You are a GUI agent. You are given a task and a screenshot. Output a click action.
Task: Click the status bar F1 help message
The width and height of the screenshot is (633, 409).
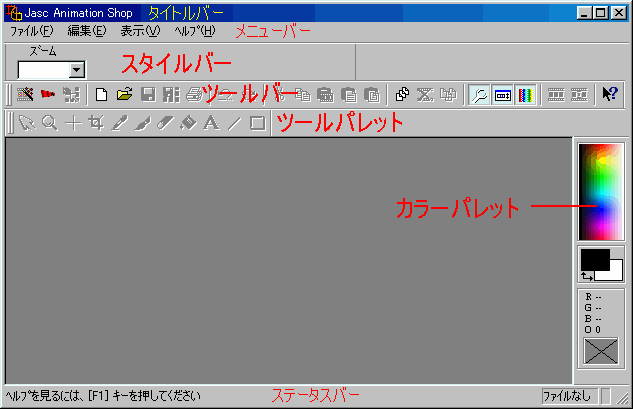coord(103,396)
